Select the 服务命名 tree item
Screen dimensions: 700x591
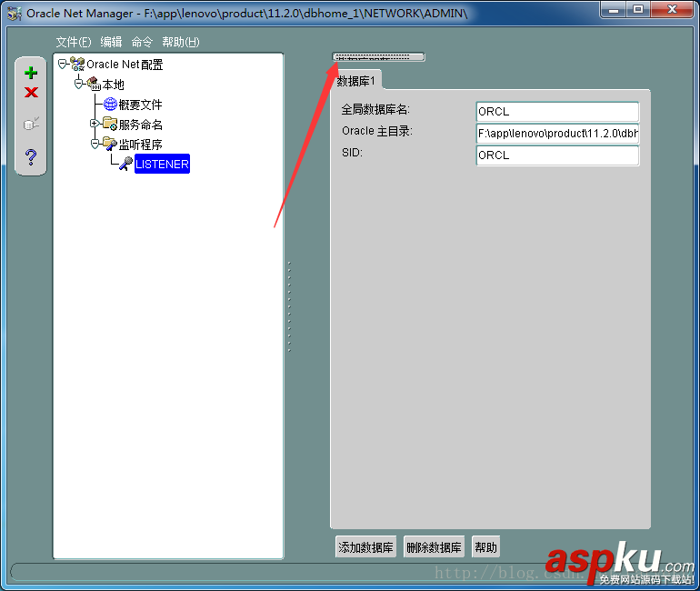click(x=140, y=125)
